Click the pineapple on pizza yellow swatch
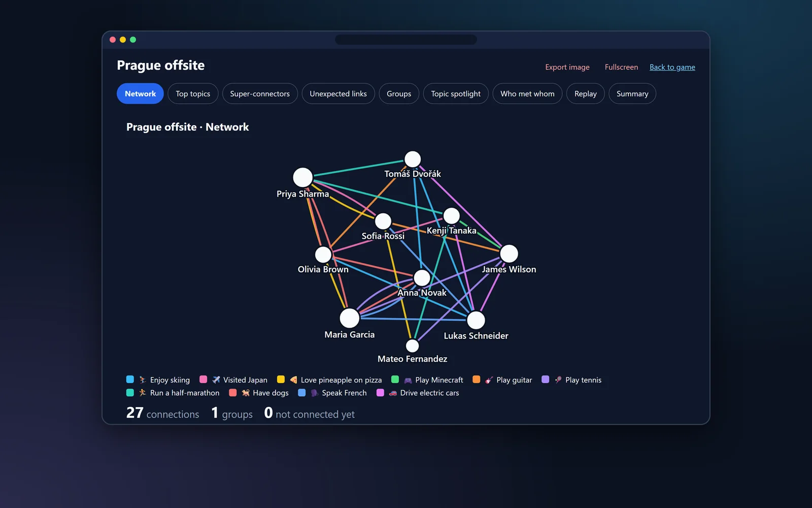Image resolution: width=812 pixels, height=508 pixels. tap(281, 379)
